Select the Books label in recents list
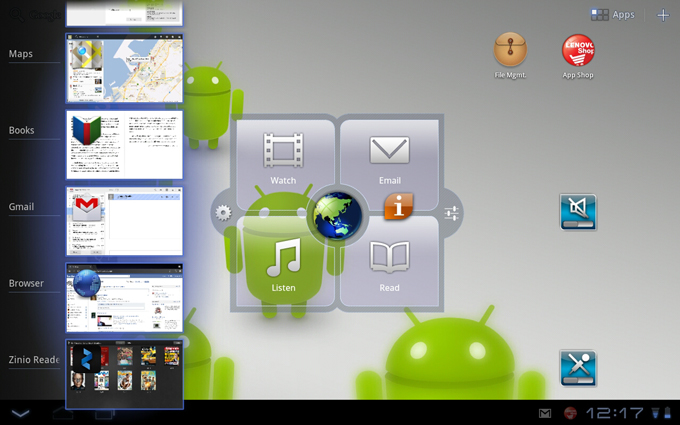This screenshot has width=680, height=425. tap(22, 130)
